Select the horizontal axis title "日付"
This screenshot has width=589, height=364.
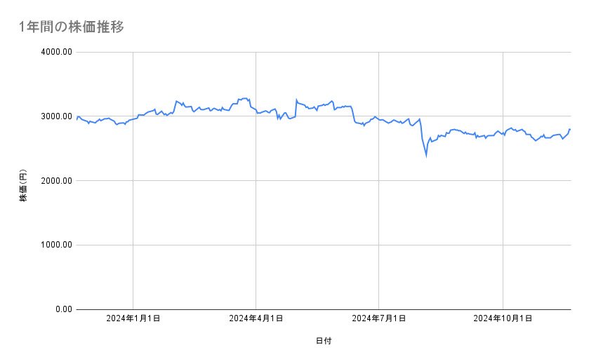coord(324,342)
